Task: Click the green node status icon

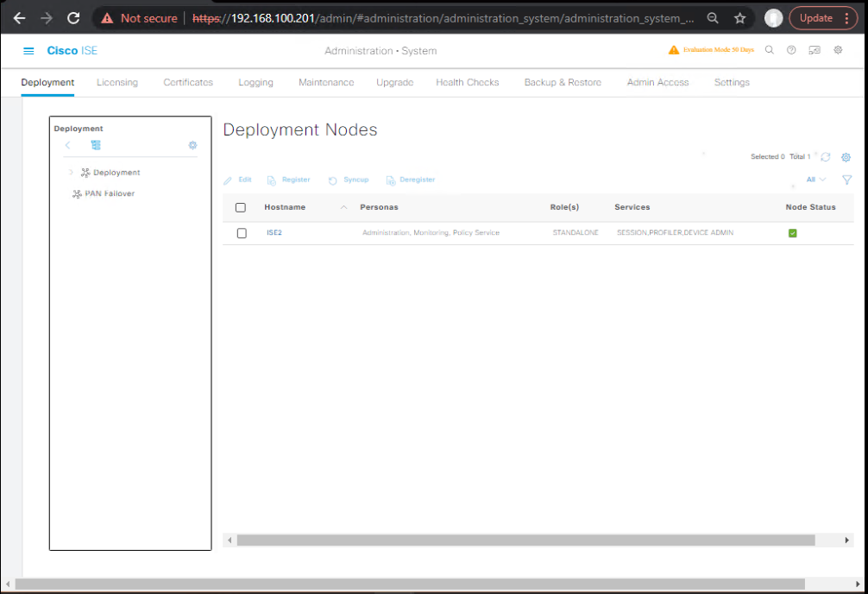Action: point(793,233)
